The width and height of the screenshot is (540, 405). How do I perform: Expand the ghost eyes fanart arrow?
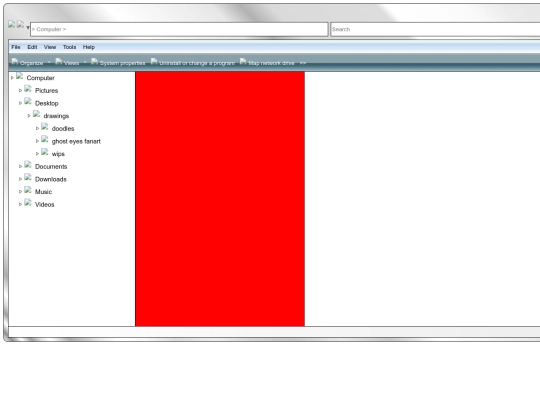37,141
